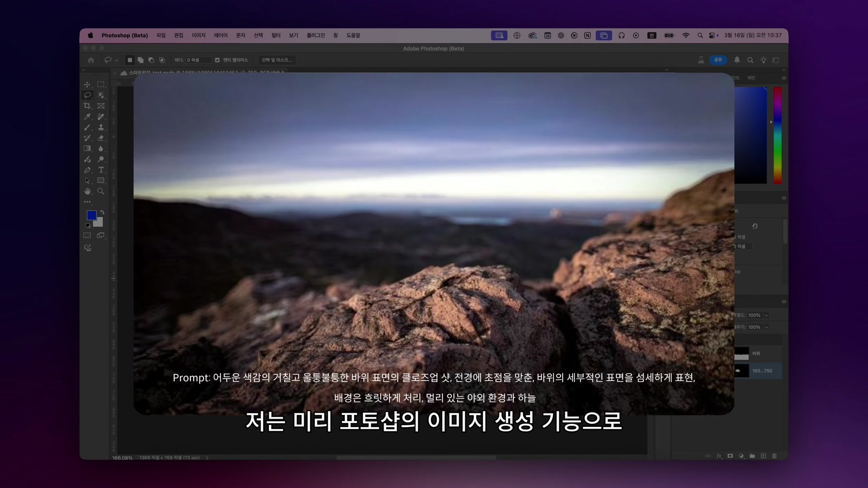Open the color panel options menu
868x488 pixels.
(x=784, y=78)
